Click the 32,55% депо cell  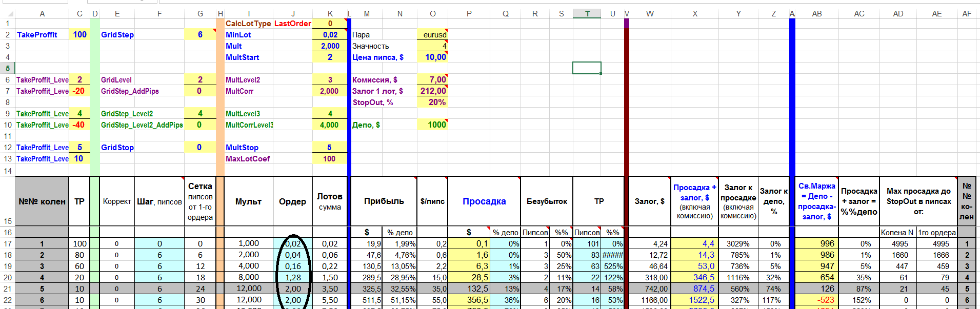399,289
